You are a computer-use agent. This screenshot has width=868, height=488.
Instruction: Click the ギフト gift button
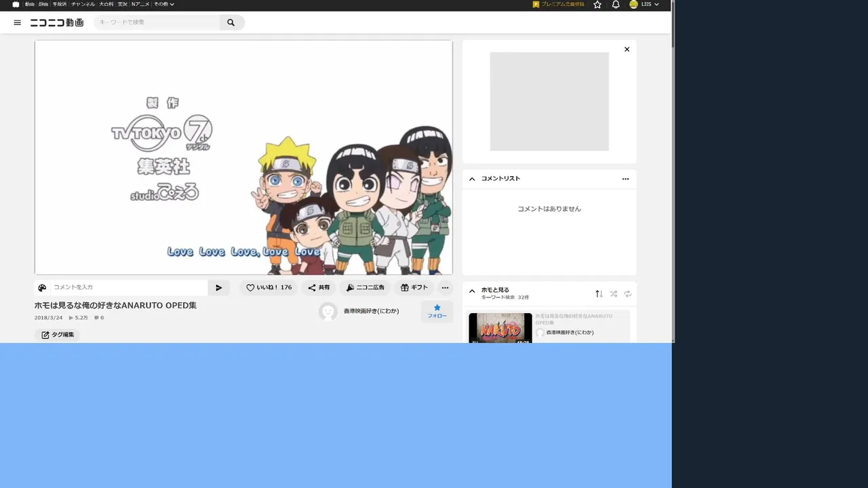point(414,287)
